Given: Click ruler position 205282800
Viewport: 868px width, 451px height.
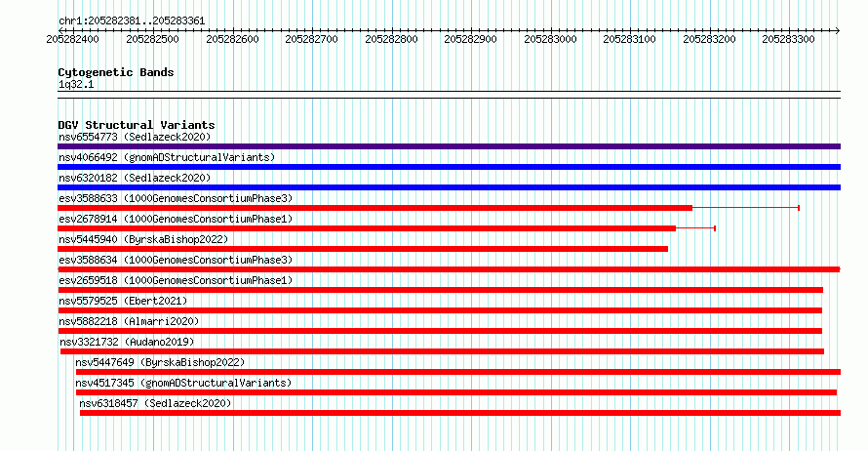Looking at the screenshot, I should pyautogui.click(x=391, y=39).
